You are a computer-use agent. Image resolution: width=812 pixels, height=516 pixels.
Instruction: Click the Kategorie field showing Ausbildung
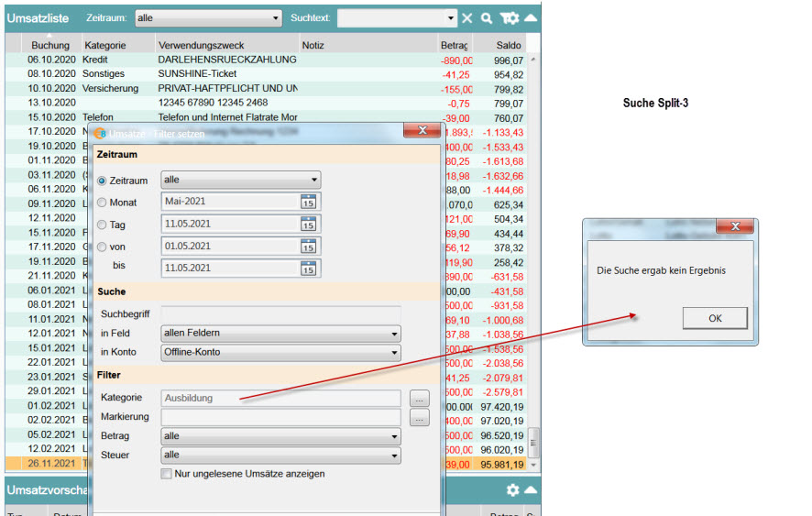point(281,398)
